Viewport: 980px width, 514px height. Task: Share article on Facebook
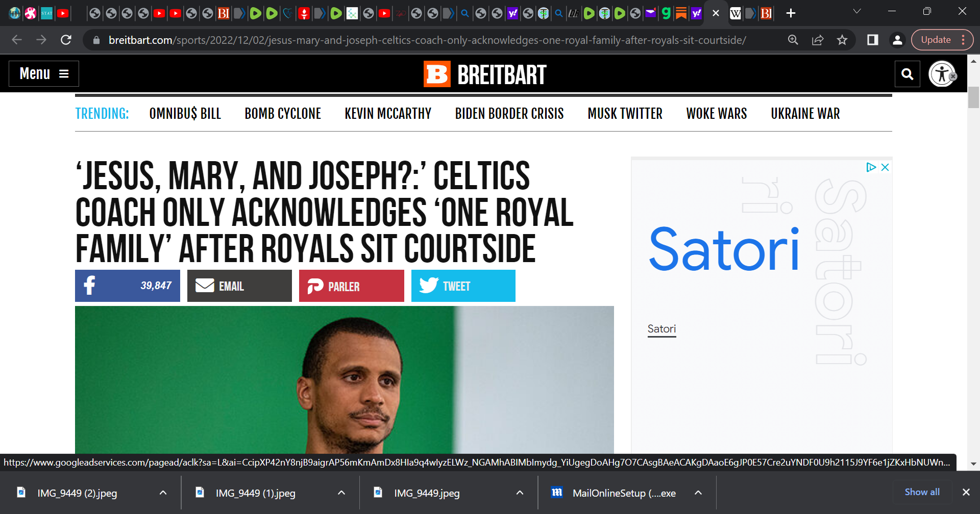[x=128, y=286]
